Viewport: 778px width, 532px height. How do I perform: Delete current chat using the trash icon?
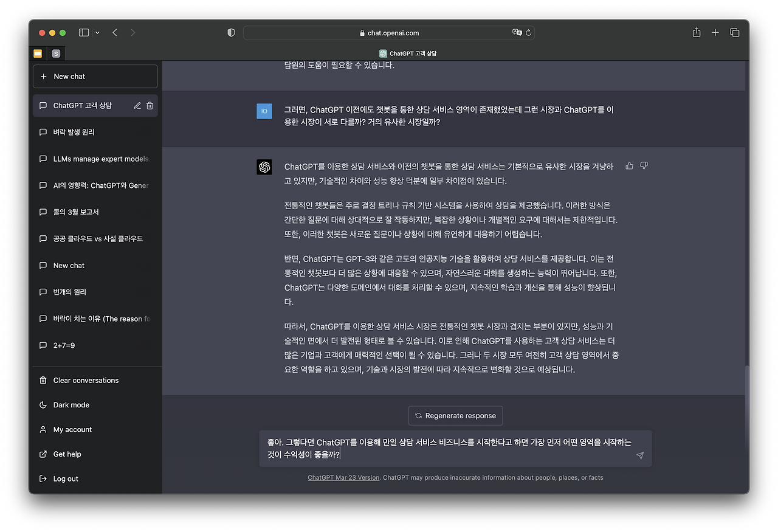150,105
